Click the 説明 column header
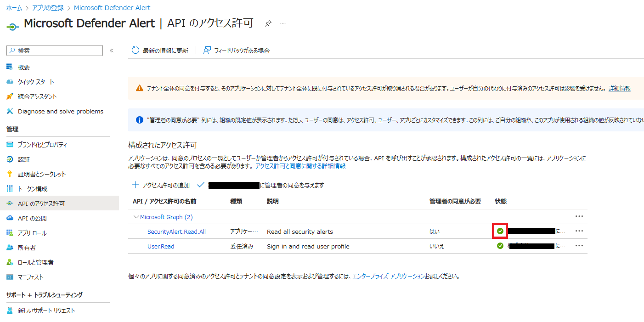 272,201
